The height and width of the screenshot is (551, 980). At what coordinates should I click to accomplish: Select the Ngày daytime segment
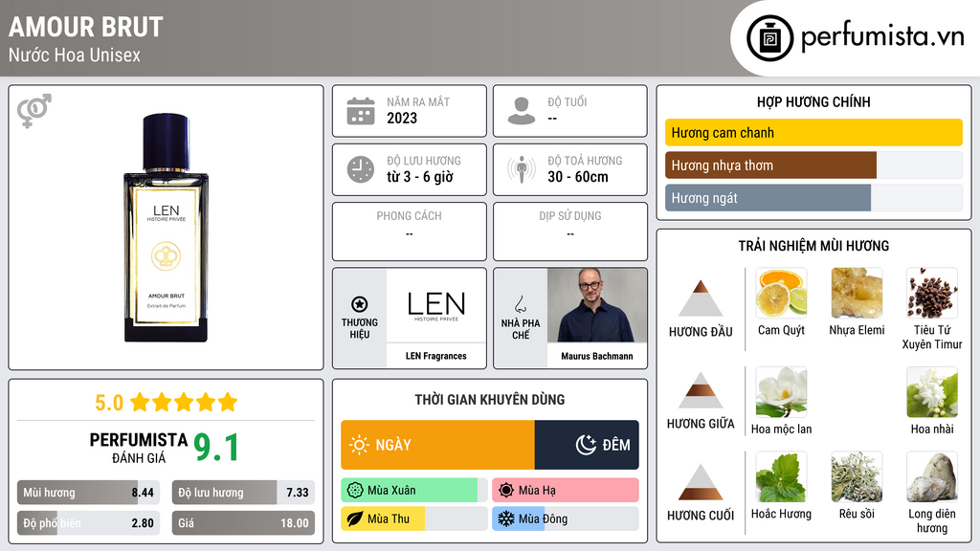pos(437,445)
